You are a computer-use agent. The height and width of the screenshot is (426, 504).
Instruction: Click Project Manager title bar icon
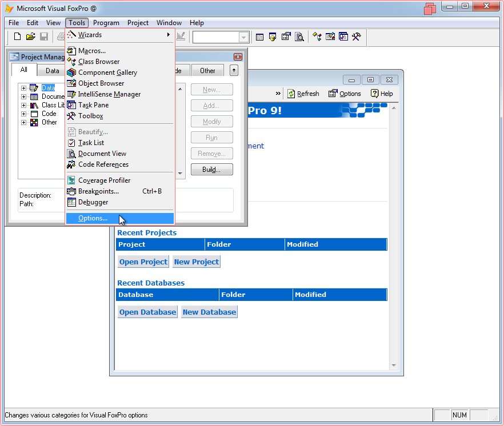(14, 57)
